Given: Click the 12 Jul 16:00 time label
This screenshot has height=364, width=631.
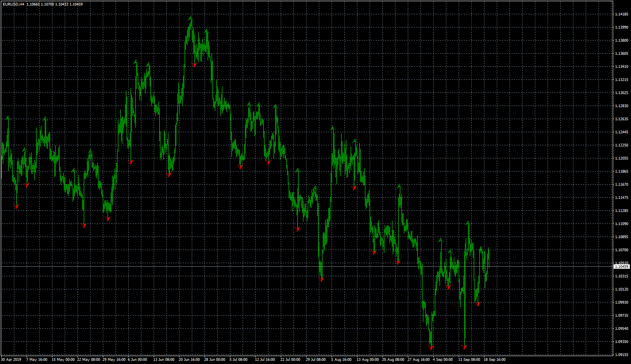Looking at the screenshot, I should click(265, 360).
